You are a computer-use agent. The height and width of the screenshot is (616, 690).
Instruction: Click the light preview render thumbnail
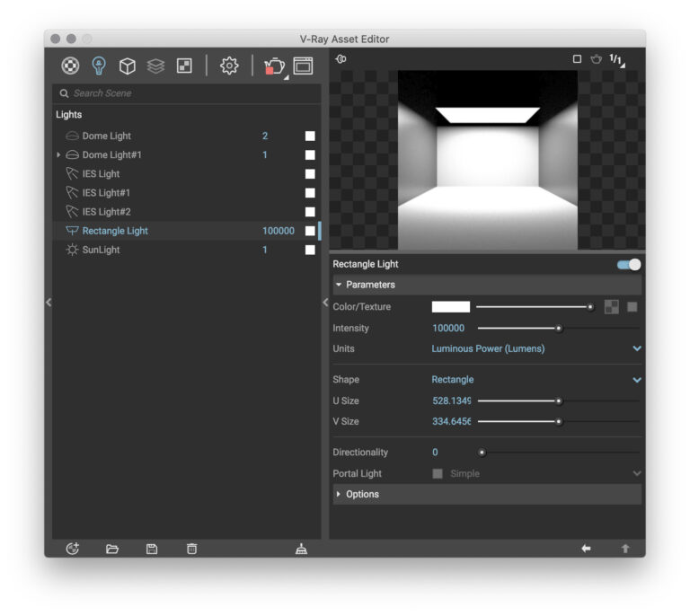coord(488,160)
